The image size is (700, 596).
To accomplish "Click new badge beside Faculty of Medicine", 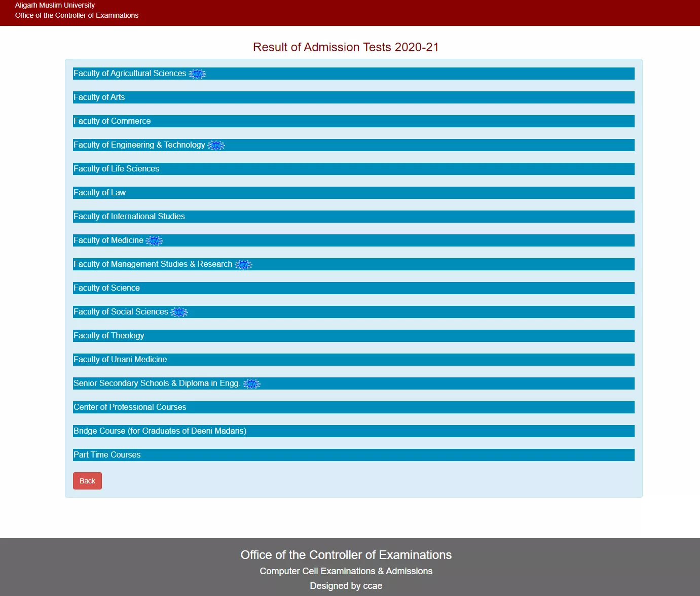I will 154,241.
